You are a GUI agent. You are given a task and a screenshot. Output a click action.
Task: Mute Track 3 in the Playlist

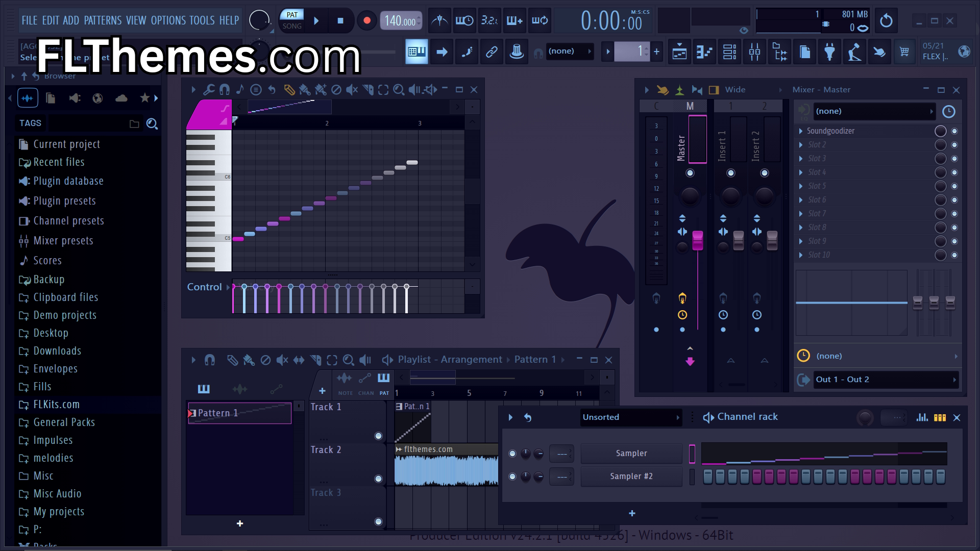(x=378, y=521)
